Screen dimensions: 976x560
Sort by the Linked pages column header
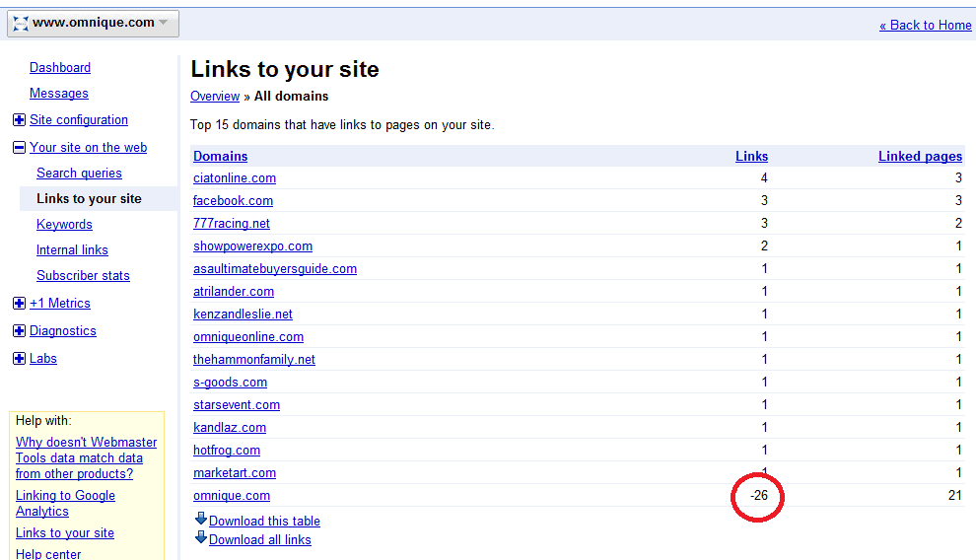pos(920,157)
